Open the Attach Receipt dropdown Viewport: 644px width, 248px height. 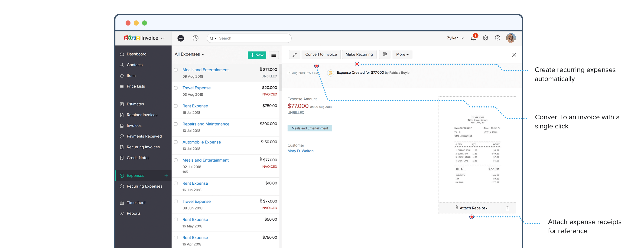point(472,208)
